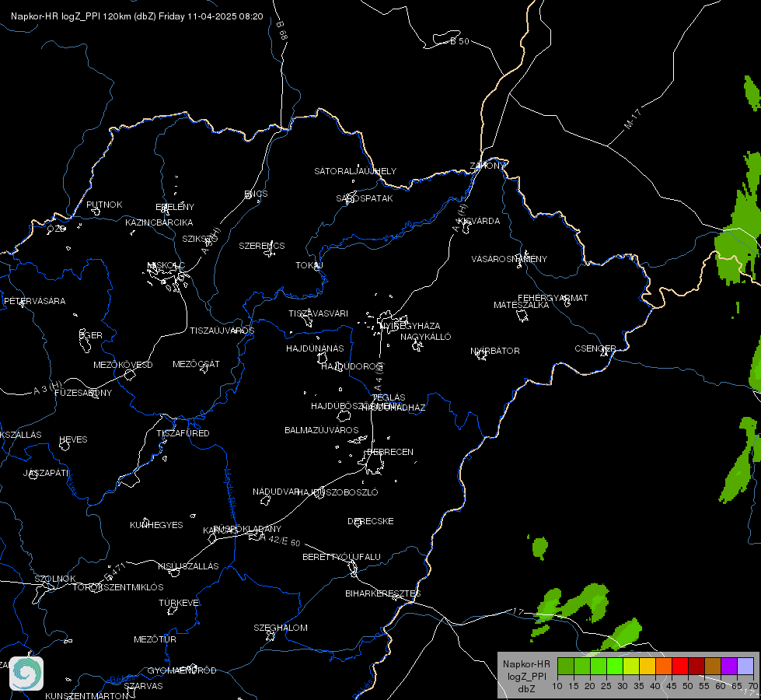Click the 30 dBZ yellow-green legend swatch
The height and width of the screenshot is (700, 761).
pyautogui.click(x=631, y=667)
